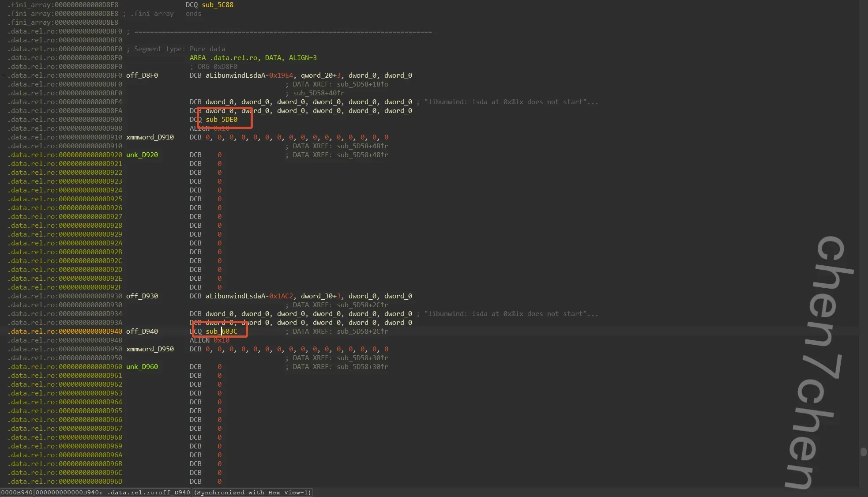Click sub_5C88 in .fini_array
Screen dimensions: 868x497
pyautogui.click(x=218, y=5)
